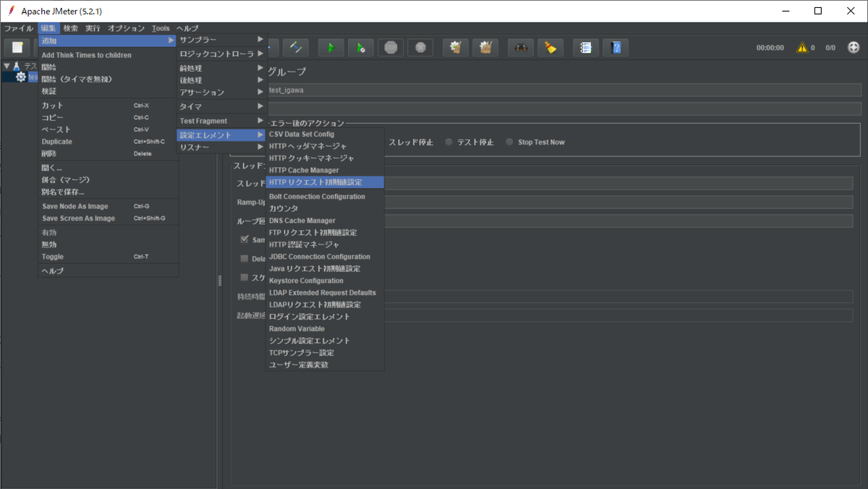The height and width of the screenshot is (489, 868).
Task: Click the 持続時間 duration input field
Action: 617,297
